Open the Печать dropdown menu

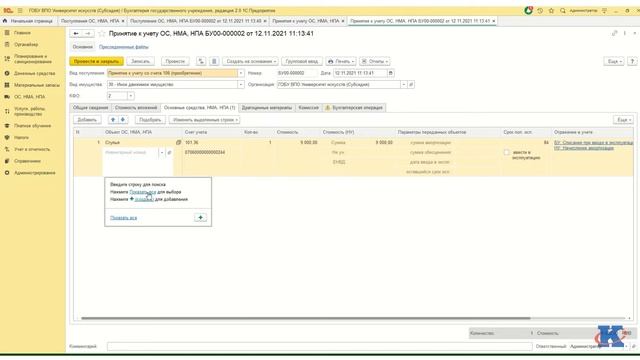coord(341,61)
